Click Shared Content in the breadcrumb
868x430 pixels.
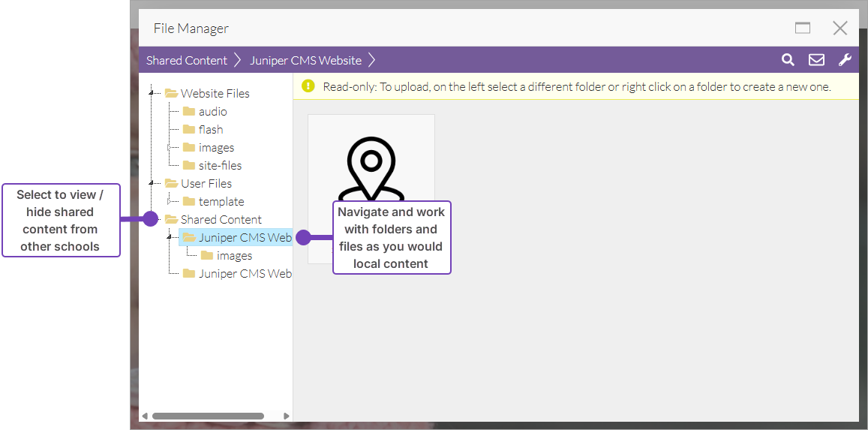(x=186, y=60)
